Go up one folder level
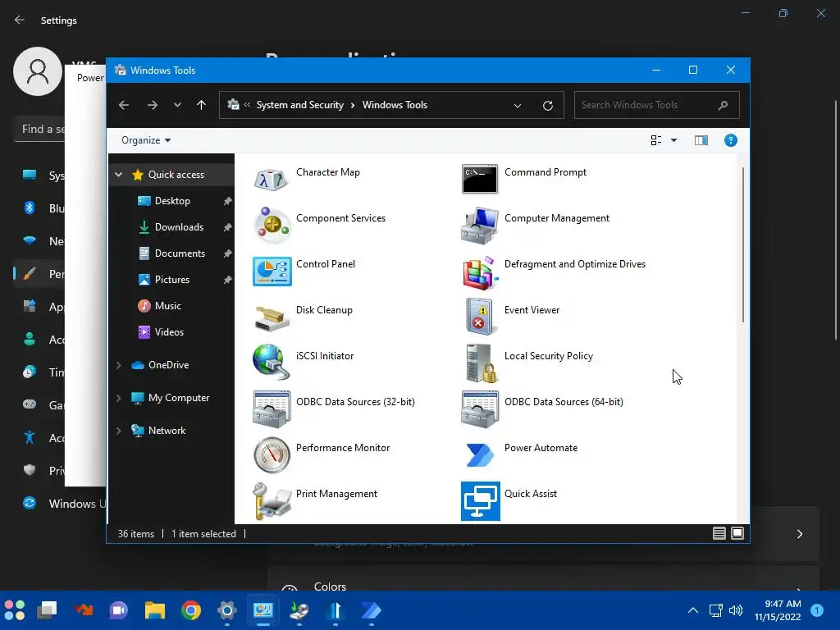Screen dimensions: 840x630 point(201,105)
